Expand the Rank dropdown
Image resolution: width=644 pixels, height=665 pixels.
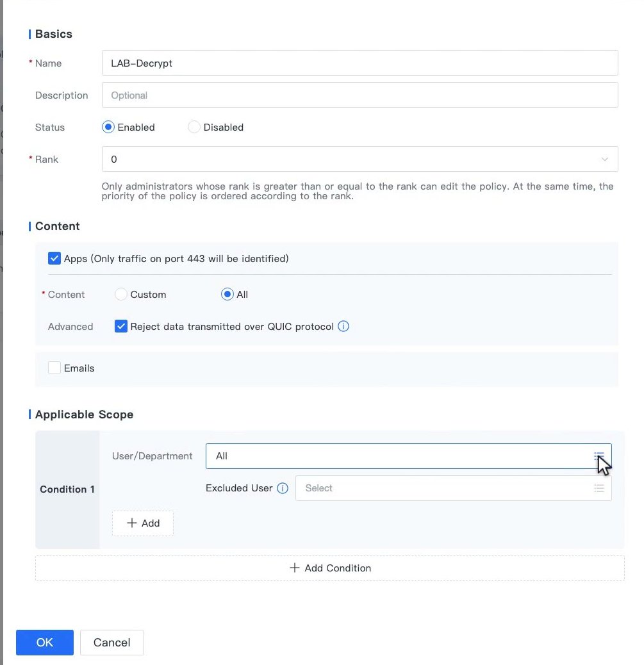pos(359,159)
